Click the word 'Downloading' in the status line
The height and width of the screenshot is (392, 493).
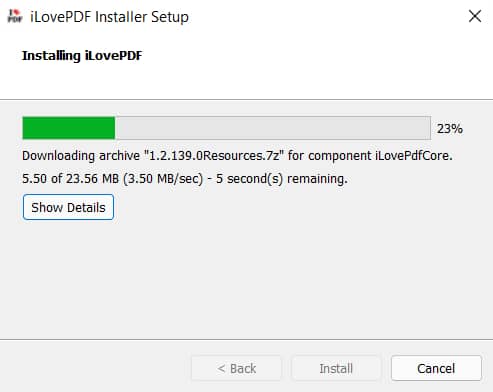(x=58, y=156)
